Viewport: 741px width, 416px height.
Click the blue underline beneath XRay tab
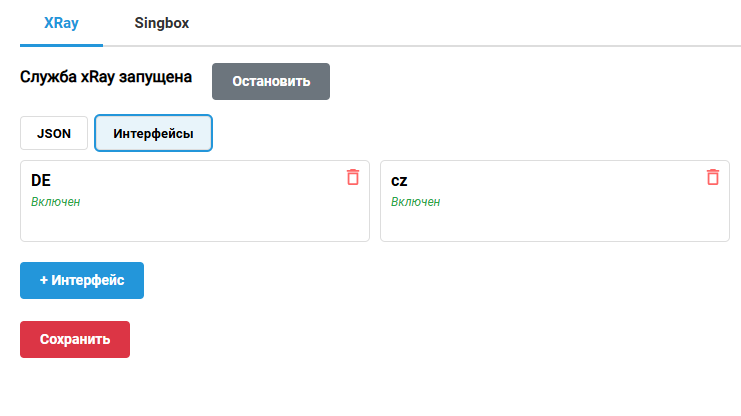pyautogui.click(x=61, y=45)
